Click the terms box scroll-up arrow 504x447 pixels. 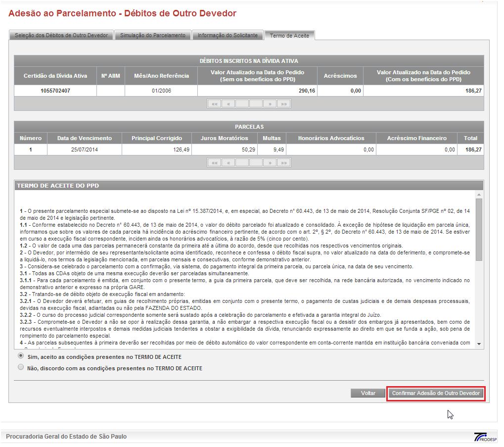(x=479, y=195)
